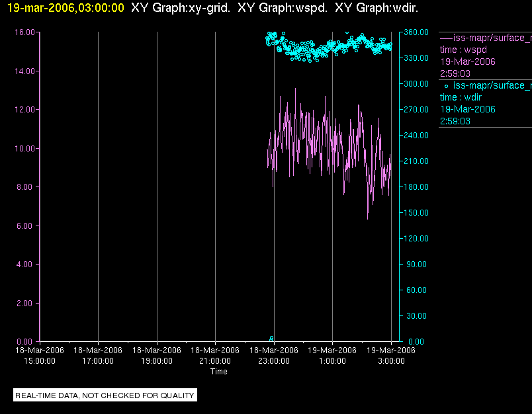Click the 19-Mar-2006 1:00:00 time label
Screen dimensions: 532x414
tap(332, 355)
